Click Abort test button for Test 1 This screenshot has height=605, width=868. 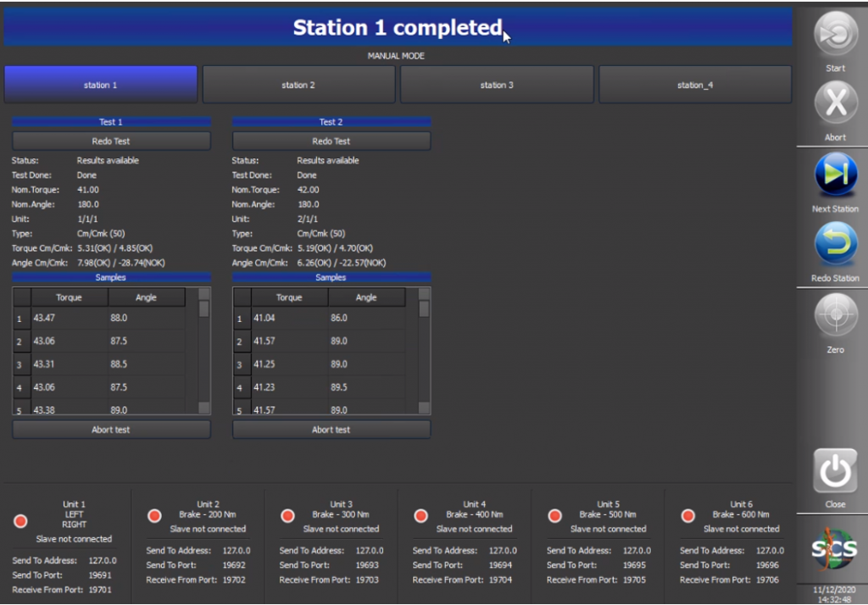pos(111,430)
